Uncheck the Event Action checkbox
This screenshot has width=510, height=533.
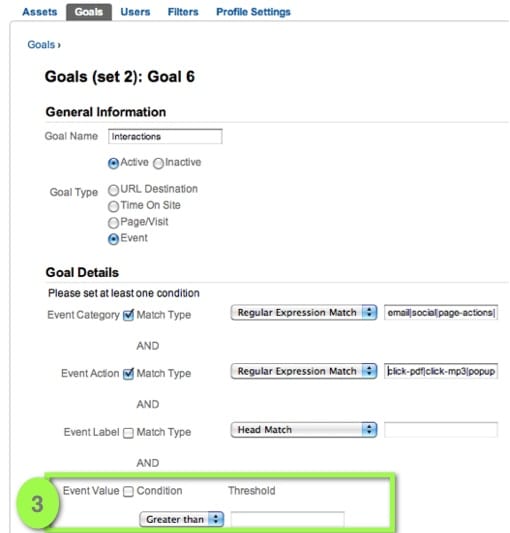coord(128,374)
